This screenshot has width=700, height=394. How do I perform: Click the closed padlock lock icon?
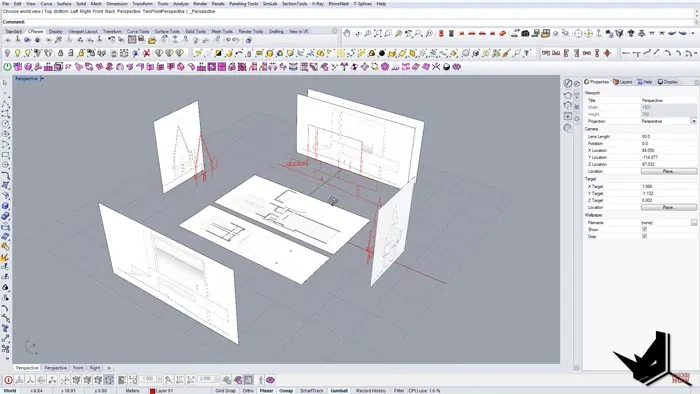[60, 53]
